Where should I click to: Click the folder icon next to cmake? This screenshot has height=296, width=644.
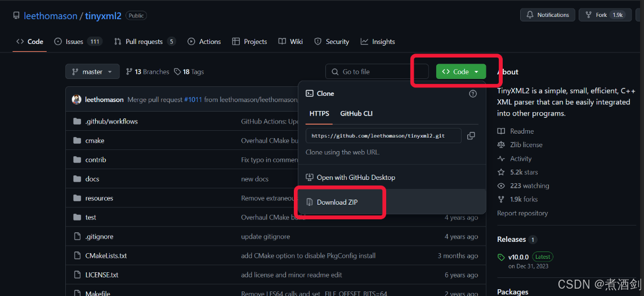(77, 140)
